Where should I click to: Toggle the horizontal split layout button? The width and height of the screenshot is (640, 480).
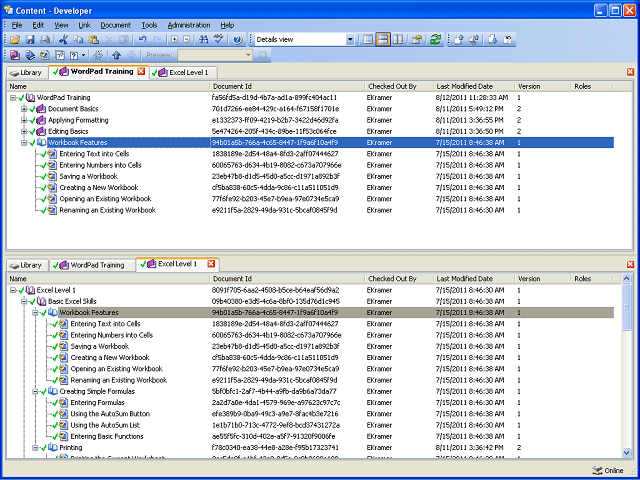(x=382, y=40)
